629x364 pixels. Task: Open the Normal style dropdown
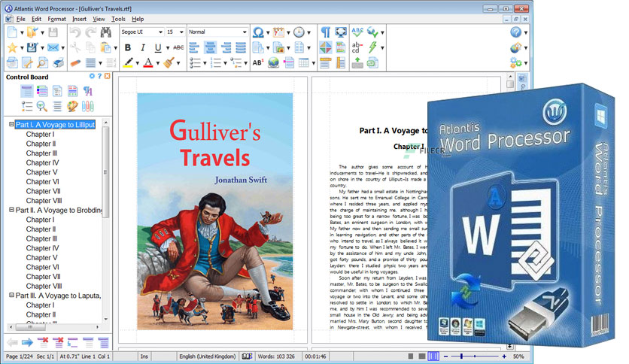(218, 32)
